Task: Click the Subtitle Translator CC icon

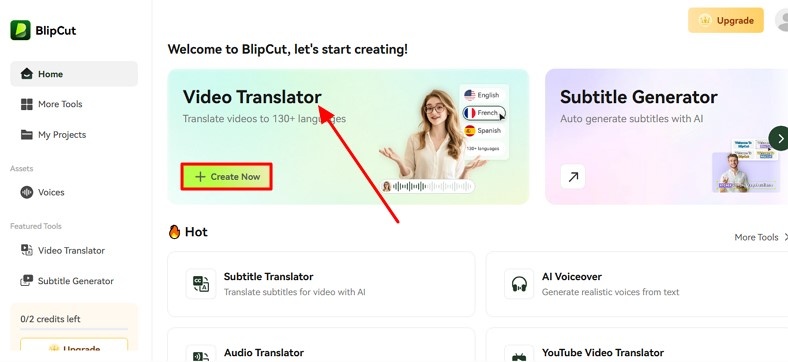Action: 201,284
